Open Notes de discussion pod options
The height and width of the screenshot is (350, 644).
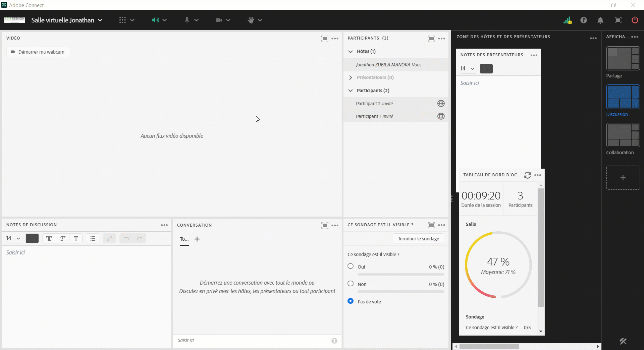pyautogui.click(x=164, y=225)
